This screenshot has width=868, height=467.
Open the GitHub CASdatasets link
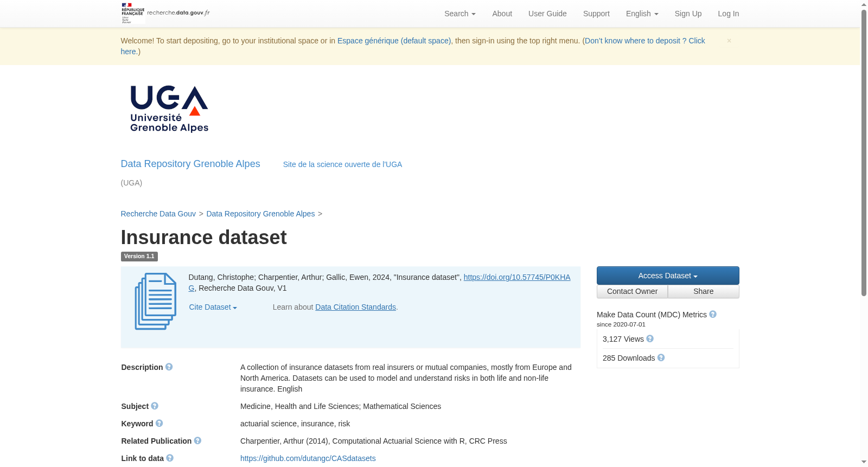(x=308, y=458)
